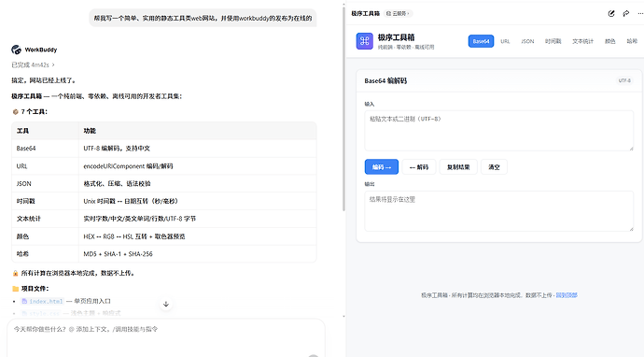Click the UTF-8 badge in Base64 panel
The height and width of the screenshot is (357, 644).
tap(624, 80)
